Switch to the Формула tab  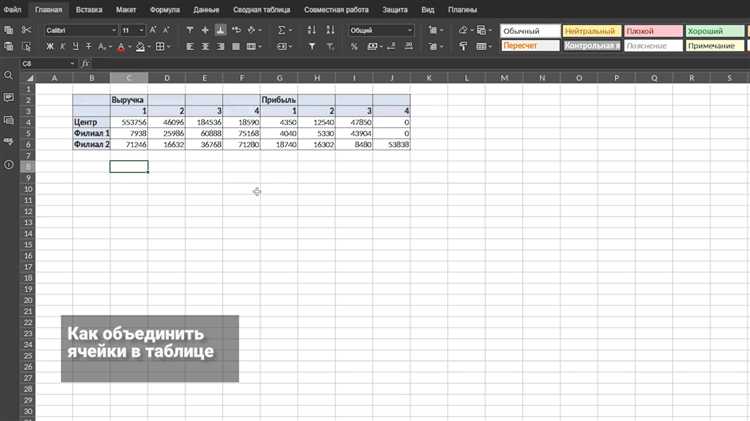click(x=165, y=10)
